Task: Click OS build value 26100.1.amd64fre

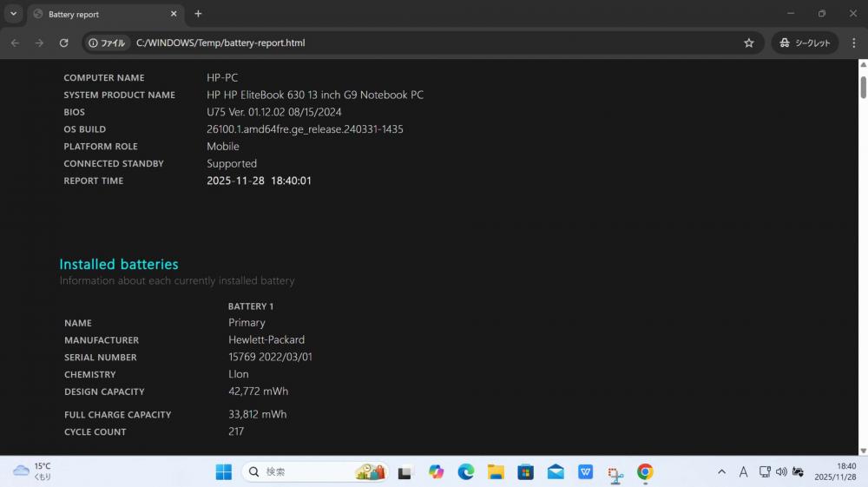Action: coord(305,129)
